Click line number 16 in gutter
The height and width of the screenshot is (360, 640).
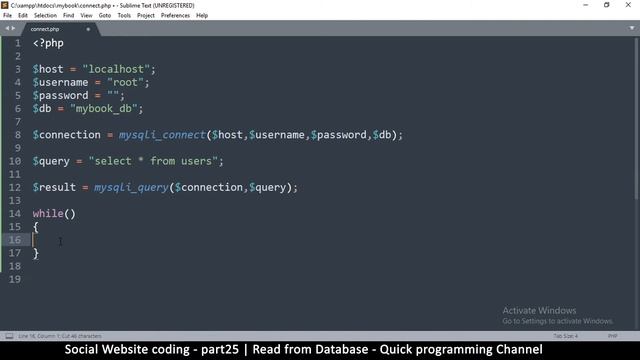(x=15, y=240)
